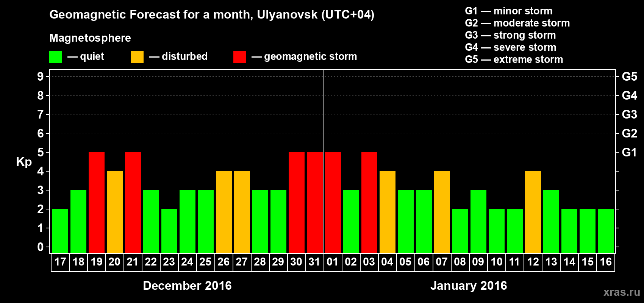Click the Kp axis value 5
Image resolution: width=644 pixels, height=303 pixels.
point(41,152)
